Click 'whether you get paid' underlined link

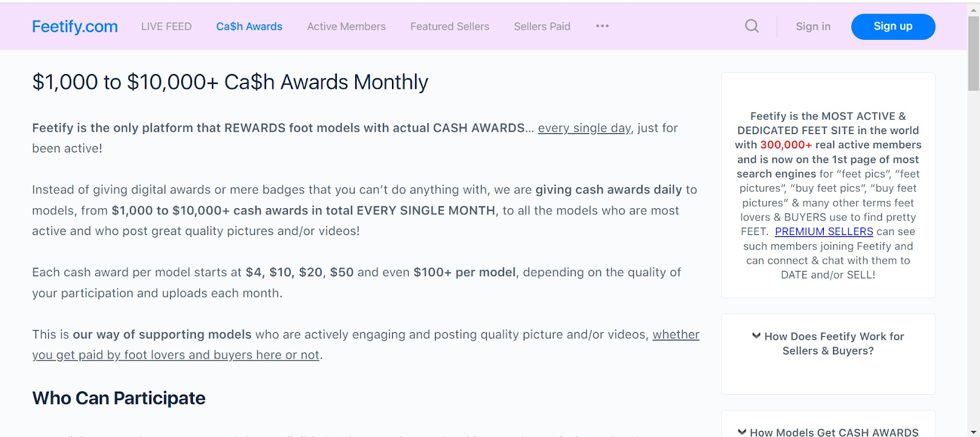coord(366,345)
